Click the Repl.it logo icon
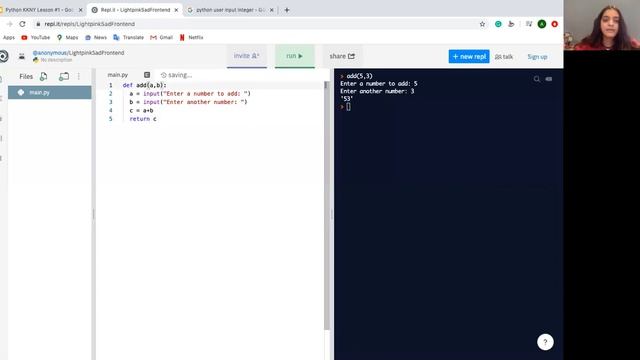The image size is (640, 360). pyautogui.click(x=3, y=56)
